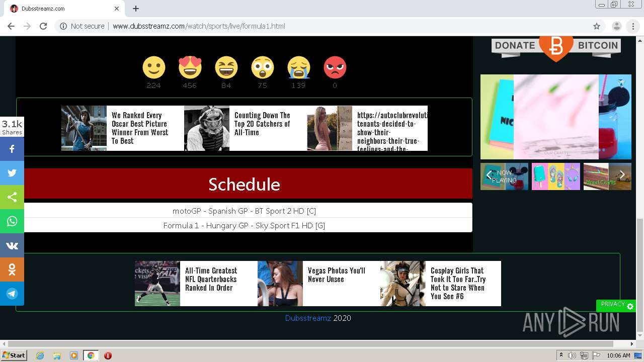
Task: Show previous video in playlist carousel
Action: click(x=489, y=175)
